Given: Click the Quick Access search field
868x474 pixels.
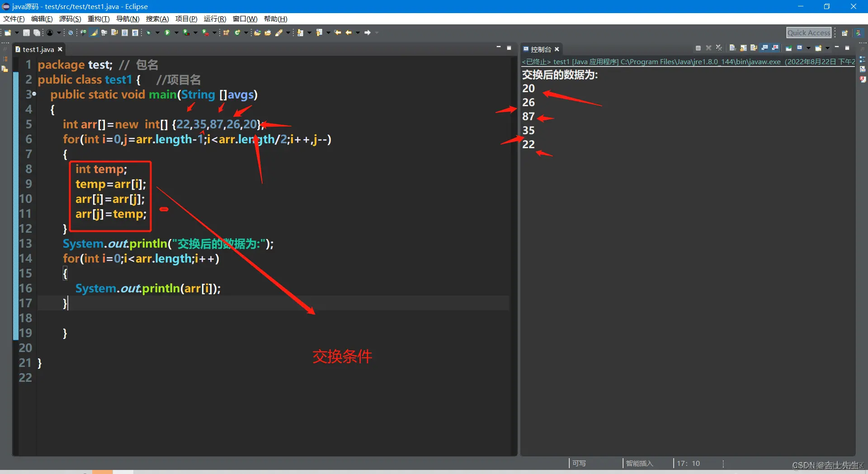Looking at the screenshot, I should point(809,33).
